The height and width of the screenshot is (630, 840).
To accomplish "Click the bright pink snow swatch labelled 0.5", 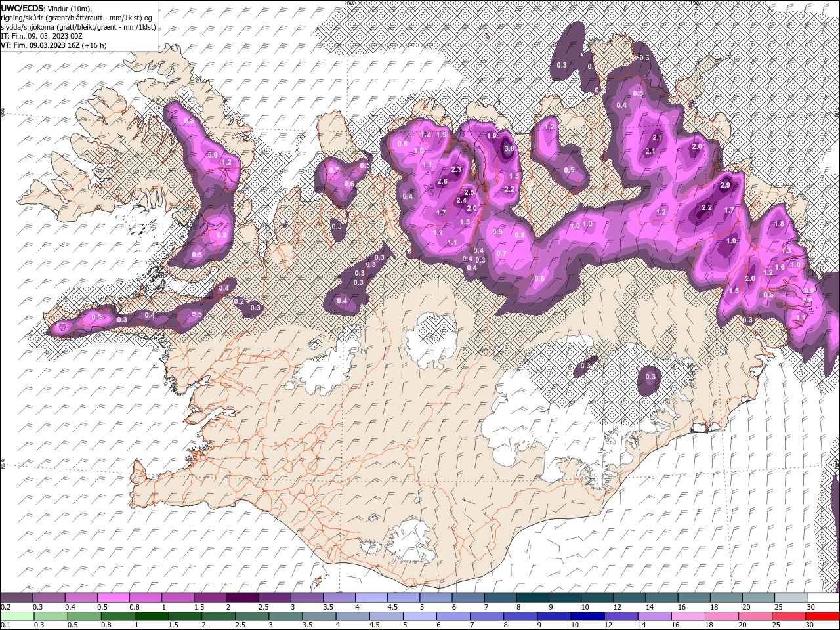I will [x=114, y=598].
